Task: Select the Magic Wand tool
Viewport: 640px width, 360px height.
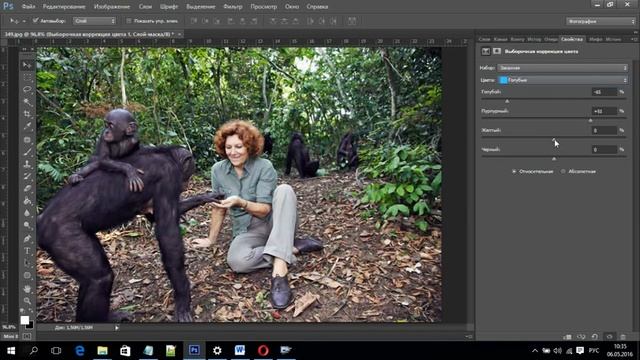Action: point(27,101)
